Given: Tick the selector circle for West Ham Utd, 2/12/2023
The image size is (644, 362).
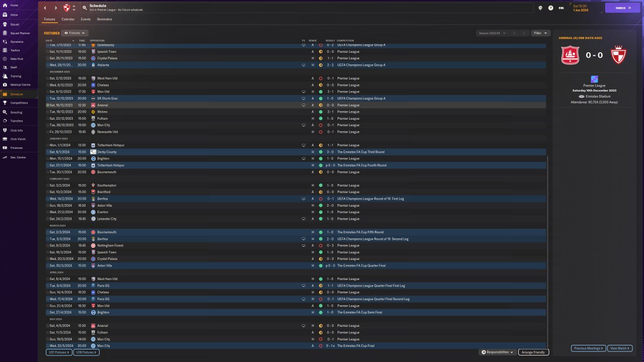Looking at the screenshot, I should click(48, 78).
